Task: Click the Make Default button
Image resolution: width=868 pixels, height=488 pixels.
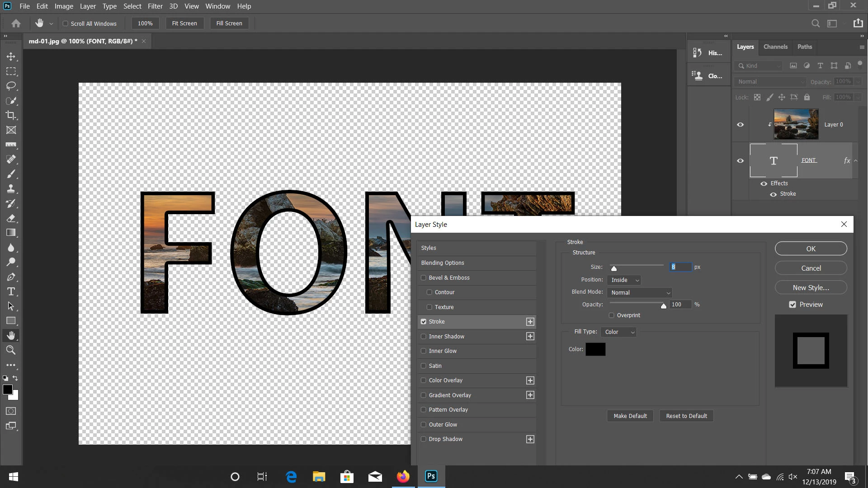Action: [630, 416]
